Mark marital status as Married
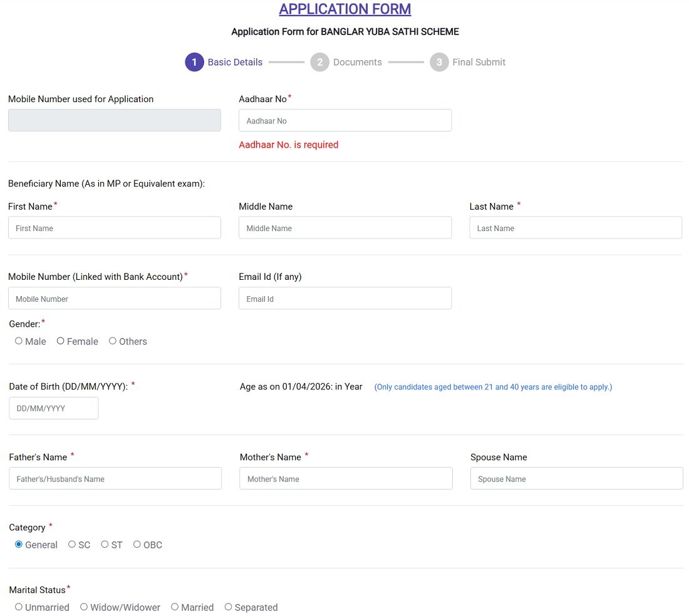Image resolution: width=689 pixels, height=616 pixels. (x=174, y=607)
